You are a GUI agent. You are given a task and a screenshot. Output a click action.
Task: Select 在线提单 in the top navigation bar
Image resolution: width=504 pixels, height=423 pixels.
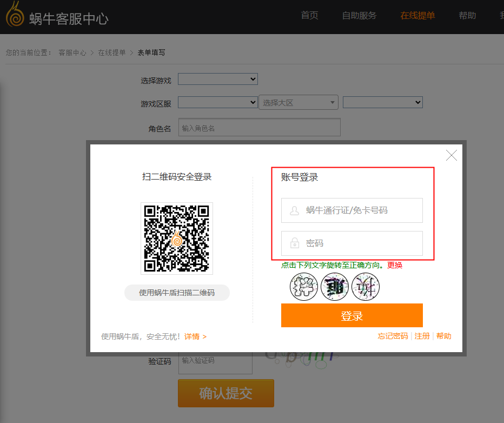pos(417,16)
